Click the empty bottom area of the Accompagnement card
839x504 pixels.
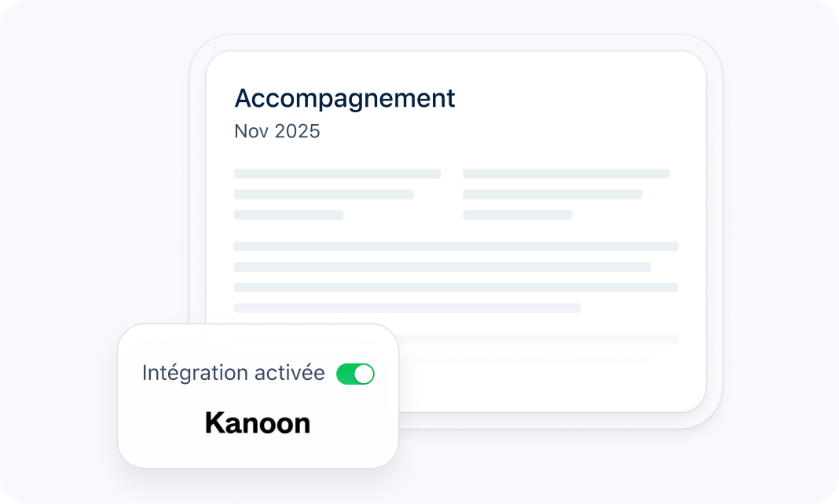[x=550, y=389]
